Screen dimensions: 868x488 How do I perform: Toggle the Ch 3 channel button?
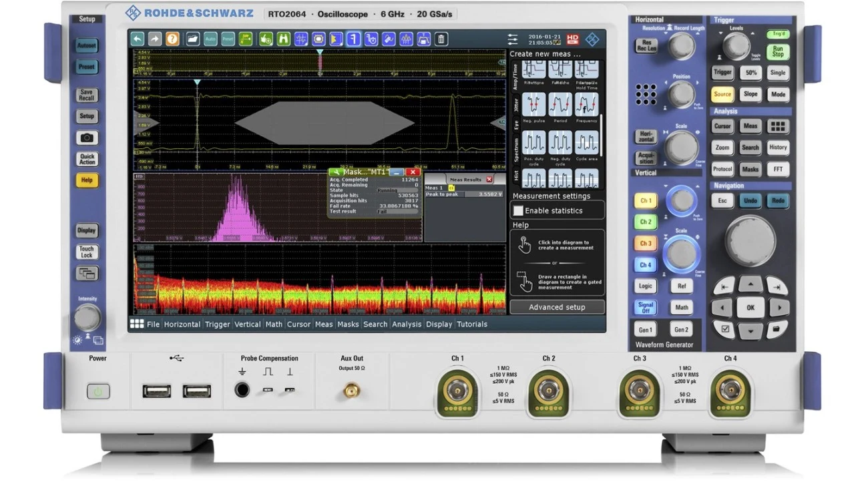(x=645, y=244)
